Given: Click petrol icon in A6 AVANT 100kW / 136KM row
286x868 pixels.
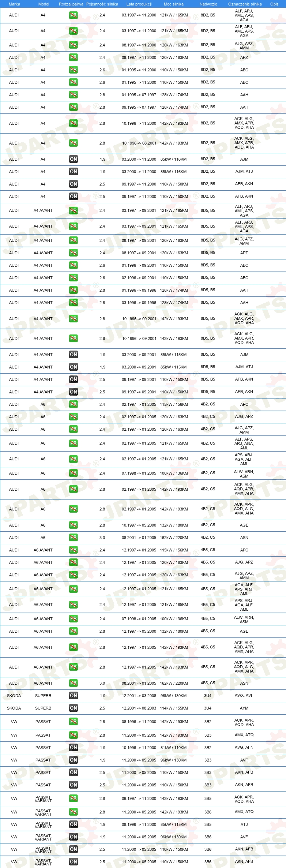Looking at the screenshot, I should (x=73, y=619).
